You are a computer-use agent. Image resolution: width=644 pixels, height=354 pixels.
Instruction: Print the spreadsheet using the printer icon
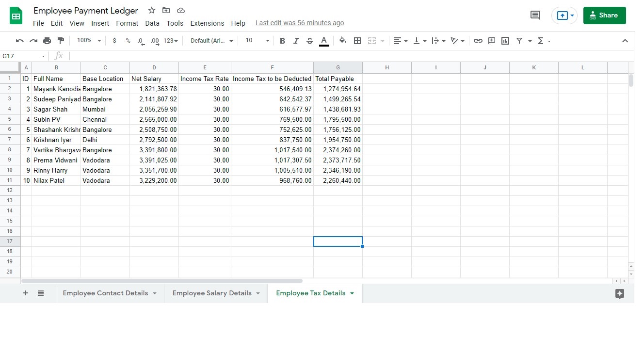pos(47,41)
